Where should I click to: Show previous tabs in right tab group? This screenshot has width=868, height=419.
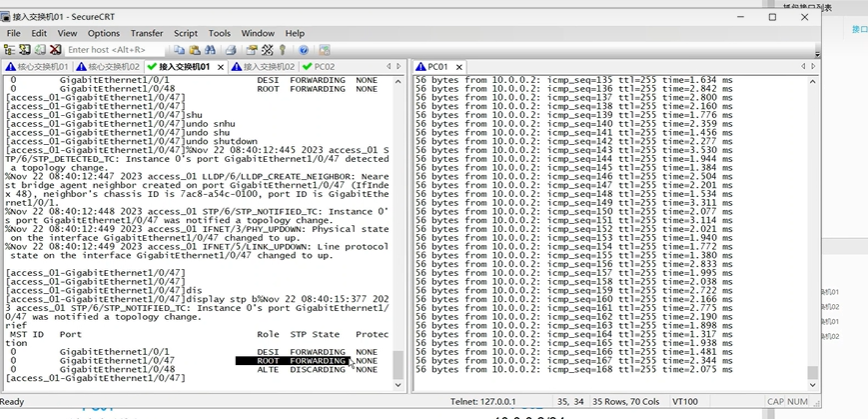point(803,66)
